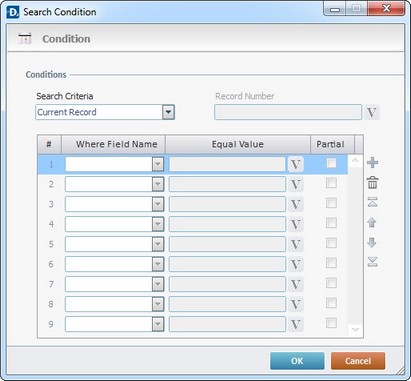Image resolution: width=411 pixels, height=381 pixels.
Task: Click the table scrollbar up arrow
Action: (x=355, y=161)
